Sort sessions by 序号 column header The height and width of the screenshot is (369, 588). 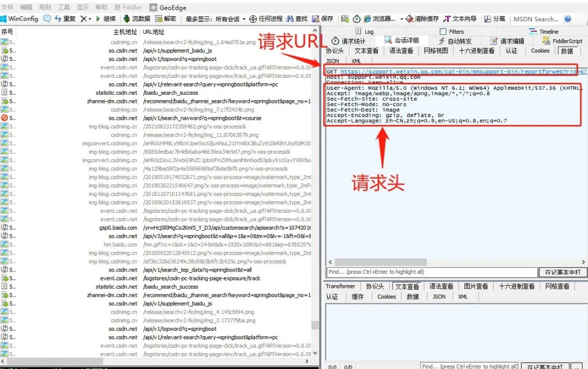[7, 32]
